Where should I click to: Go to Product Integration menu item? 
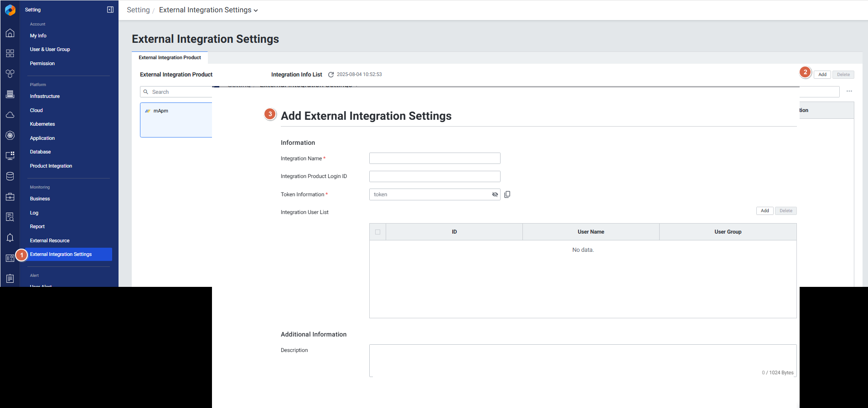pyautogui.click(x=51, y=166)
